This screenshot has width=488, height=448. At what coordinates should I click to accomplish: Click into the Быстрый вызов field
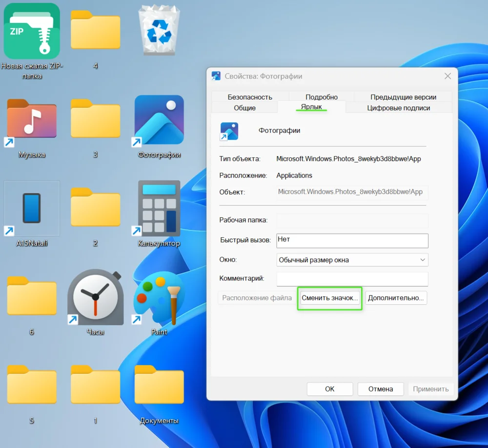pos(352,241)
